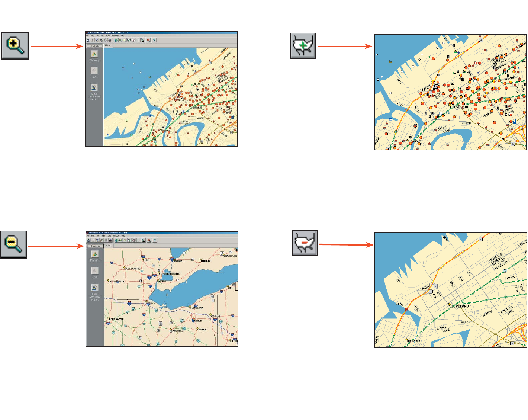Click the red flag toolbar icon in level 11 window
The image size is (528, 420).
[x=148, y=40]
